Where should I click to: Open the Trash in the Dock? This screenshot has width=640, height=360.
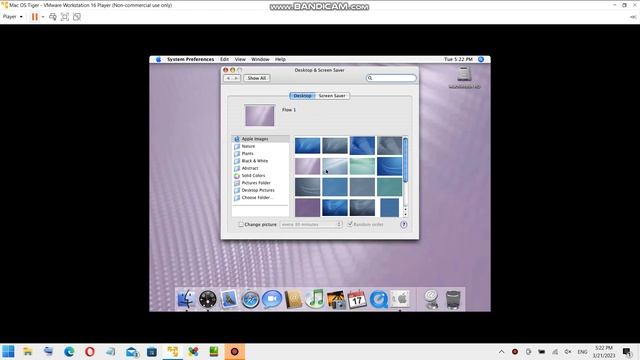453,300
